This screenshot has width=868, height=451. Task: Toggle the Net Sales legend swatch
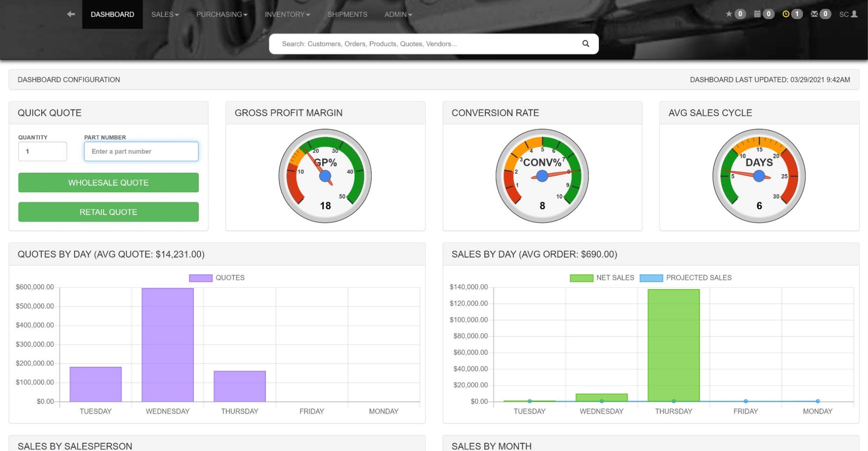coord(582,278)
